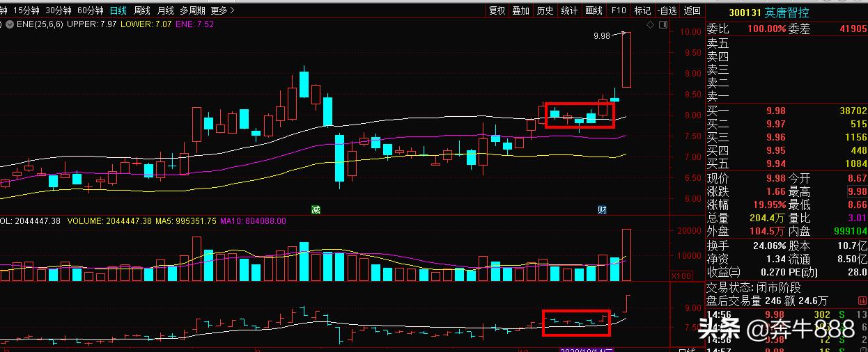Click the 买二 price 9.97 row
Image resolution: width=868 pixels, height=352 pixels.
click(787, 124)
